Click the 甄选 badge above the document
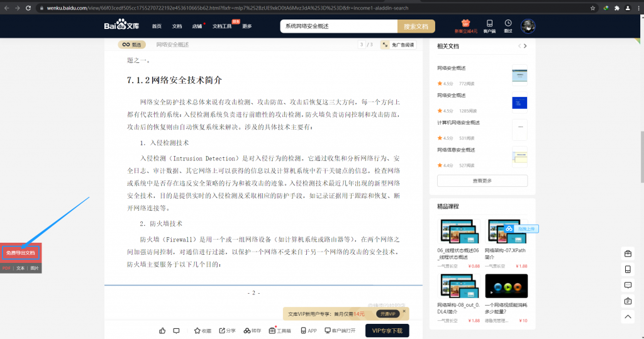The image size is (644, 339). (131, 45)
